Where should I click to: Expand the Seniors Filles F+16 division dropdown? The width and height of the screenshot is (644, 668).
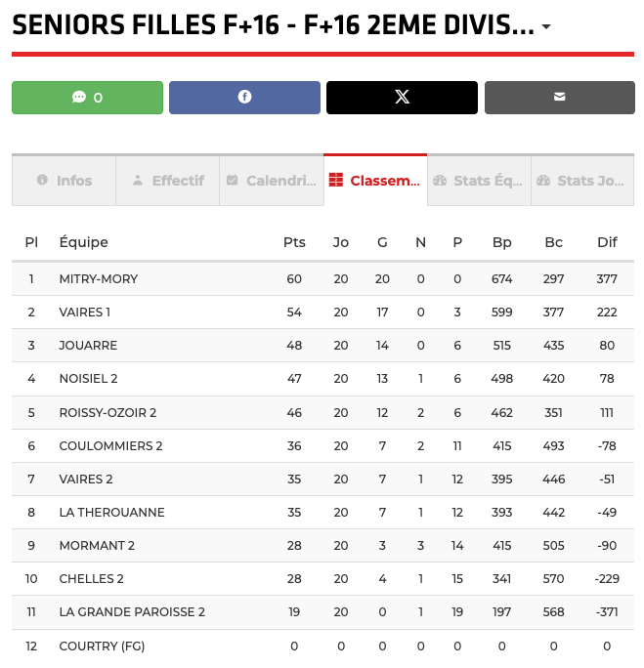[x=545, y=27]
